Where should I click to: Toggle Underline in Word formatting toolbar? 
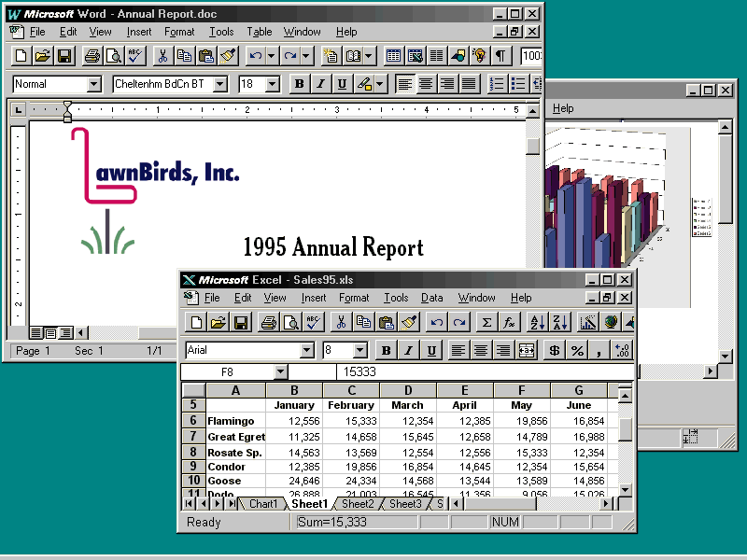pos(342,84)
